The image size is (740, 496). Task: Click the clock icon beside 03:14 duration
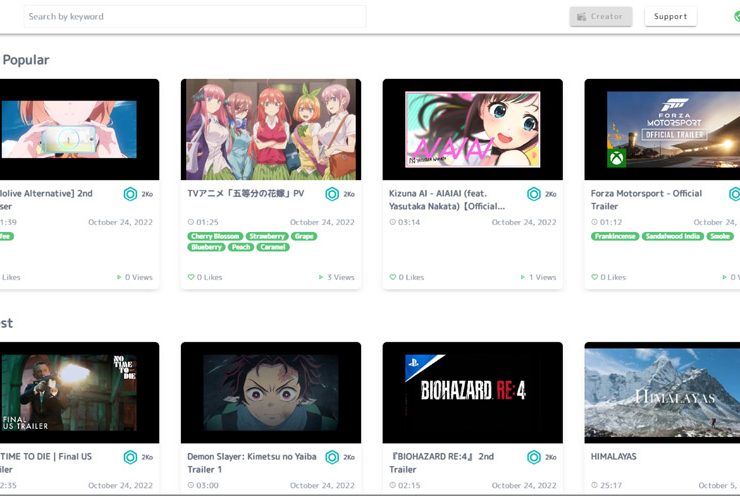[x=393, y=222]
